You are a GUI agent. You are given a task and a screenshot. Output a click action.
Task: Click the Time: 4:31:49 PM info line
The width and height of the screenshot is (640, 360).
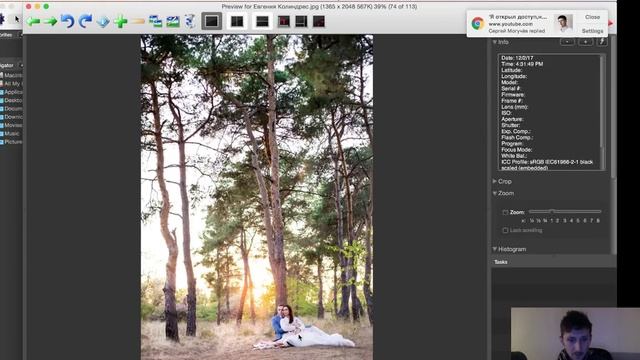522,64
